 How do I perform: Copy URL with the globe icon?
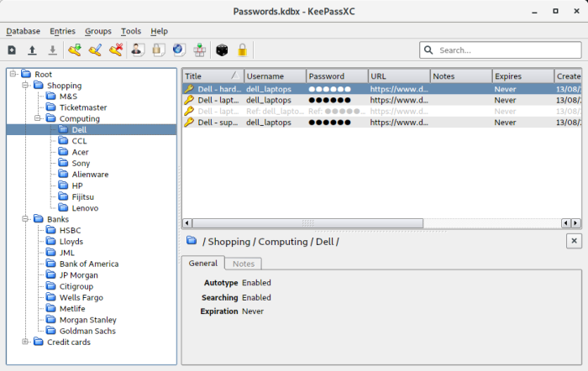[x=179, y=50]
